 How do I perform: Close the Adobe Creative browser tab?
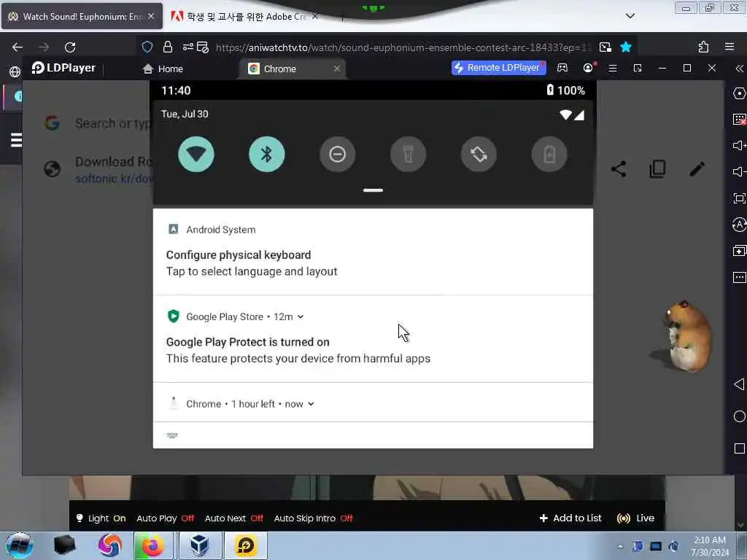coord(315,16)
